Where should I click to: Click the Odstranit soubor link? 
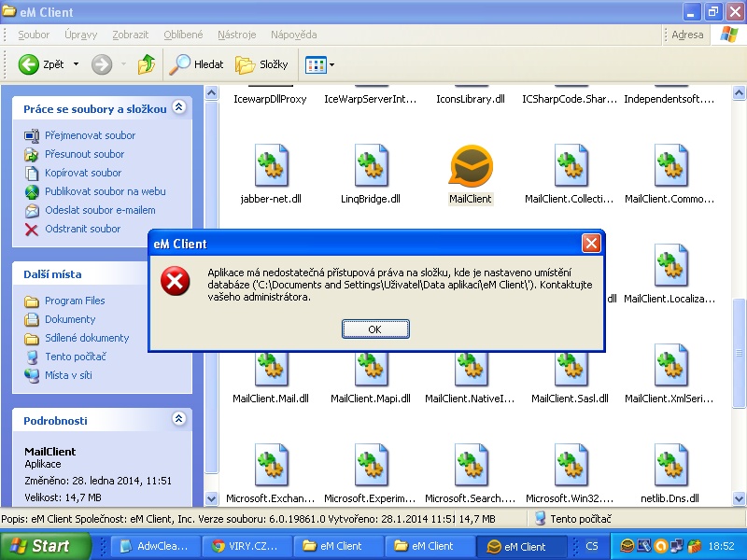click(x=82, y=229)
